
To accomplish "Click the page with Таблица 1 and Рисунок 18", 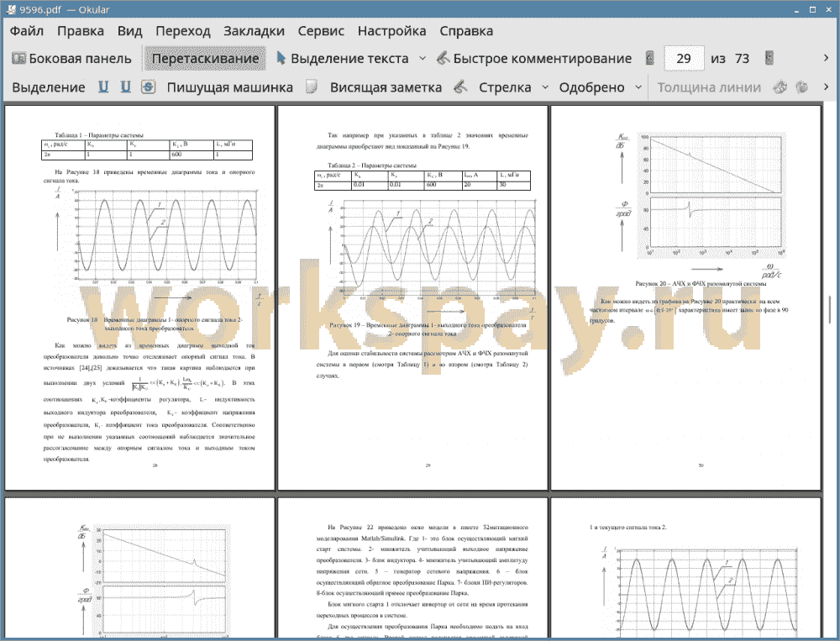I will pyautogui.click(x=139, y=297).
